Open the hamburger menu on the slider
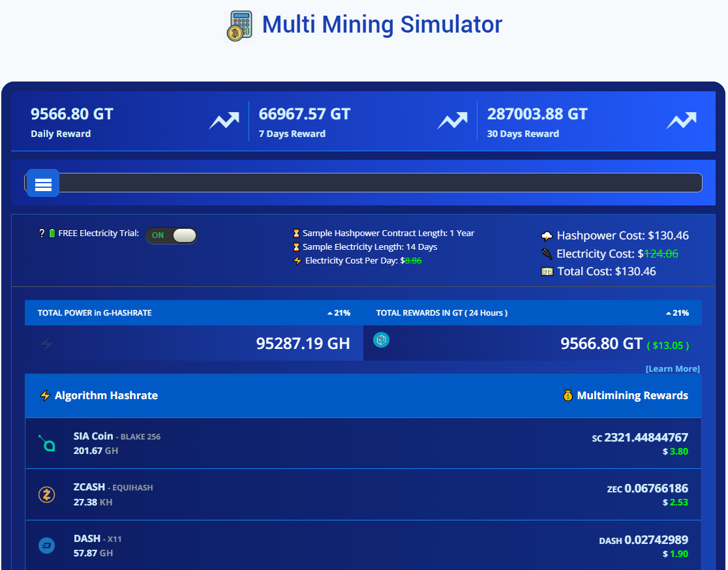 (43, 183)
